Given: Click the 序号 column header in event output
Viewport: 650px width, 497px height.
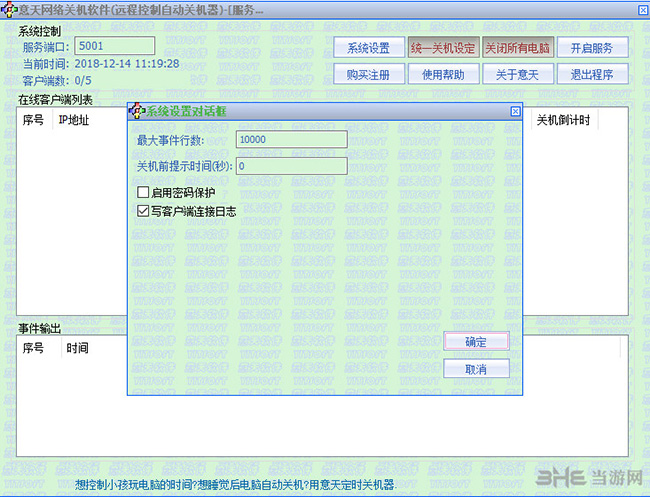Looking at the screenshot, I should (34, 348).
